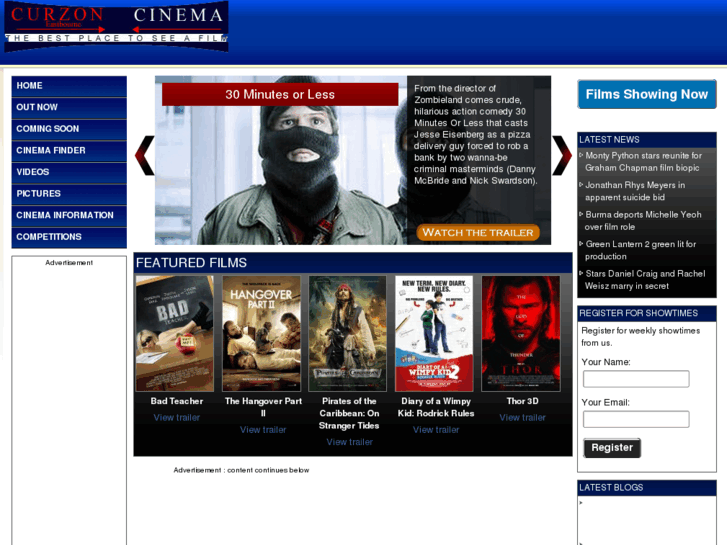
Task: Click the Curzon Cinema logo banner
Action: (x=116, y=26)
